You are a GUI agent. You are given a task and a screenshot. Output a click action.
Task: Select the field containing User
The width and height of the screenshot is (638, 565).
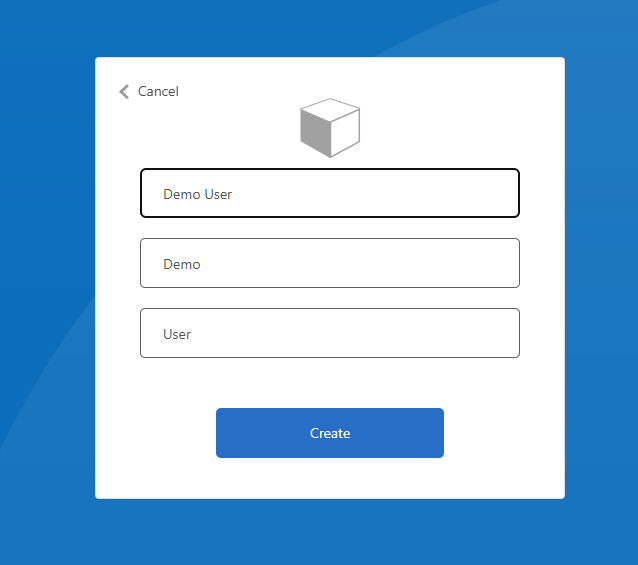(x=330, y=333)
